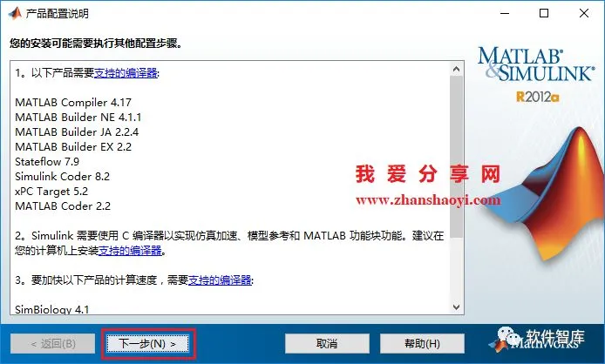Click the scrollbar down arrow

click(x=457, y=307)
